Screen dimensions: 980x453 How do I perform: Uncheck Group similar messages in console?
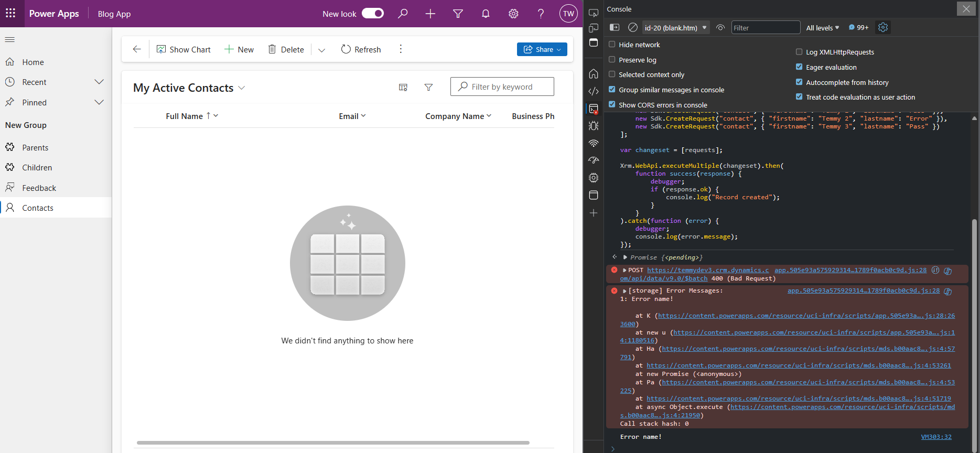coord(612,90)
